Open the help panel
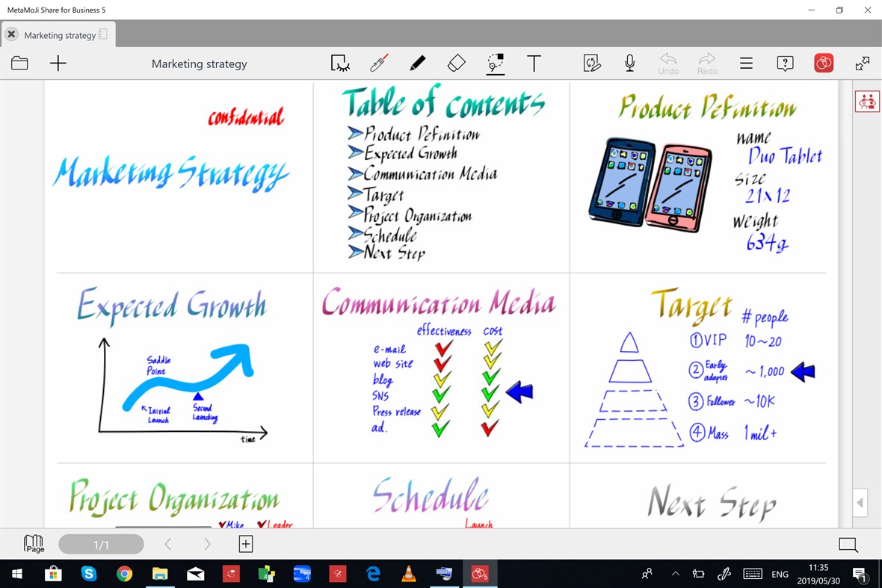882x588 pixels. (785, 63)
